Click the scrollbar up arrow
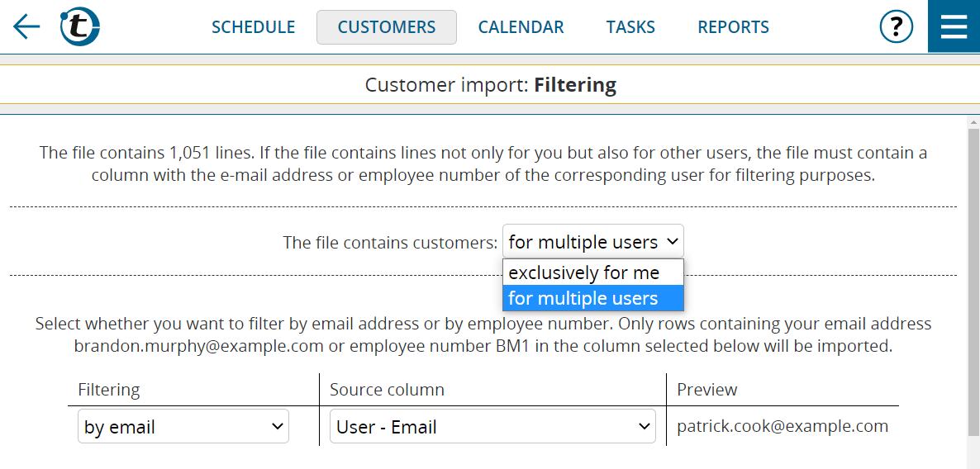The width and height of the screenshot is (980, 469). click(x=973, y=122)
